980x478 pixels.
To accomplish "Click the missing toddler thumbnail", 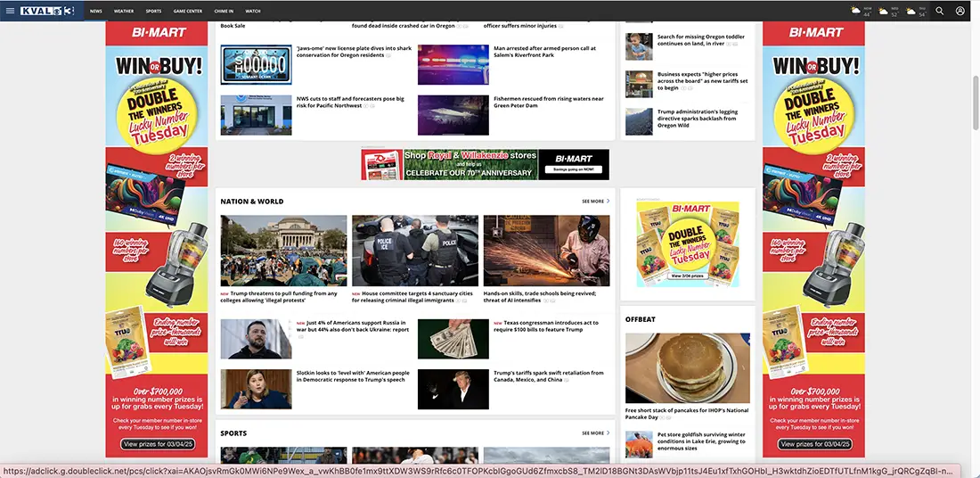I will 639,47.
